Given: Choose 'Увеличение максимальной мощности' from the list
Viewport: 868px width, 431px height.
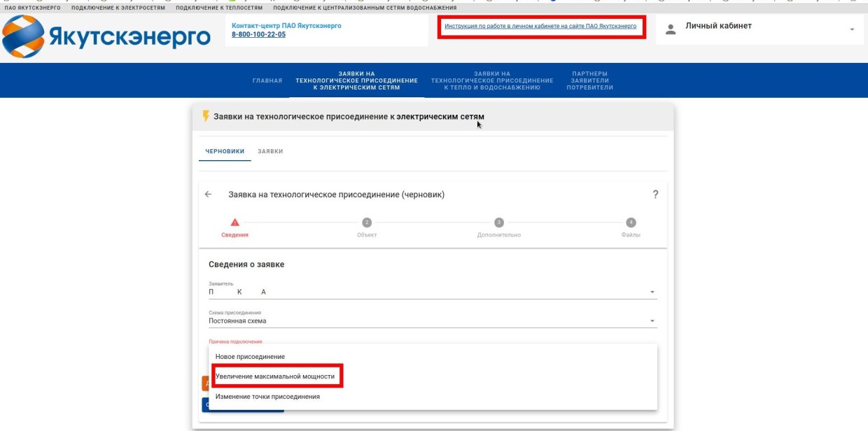Looking at the screenshot, I should (x=275, y=376).
